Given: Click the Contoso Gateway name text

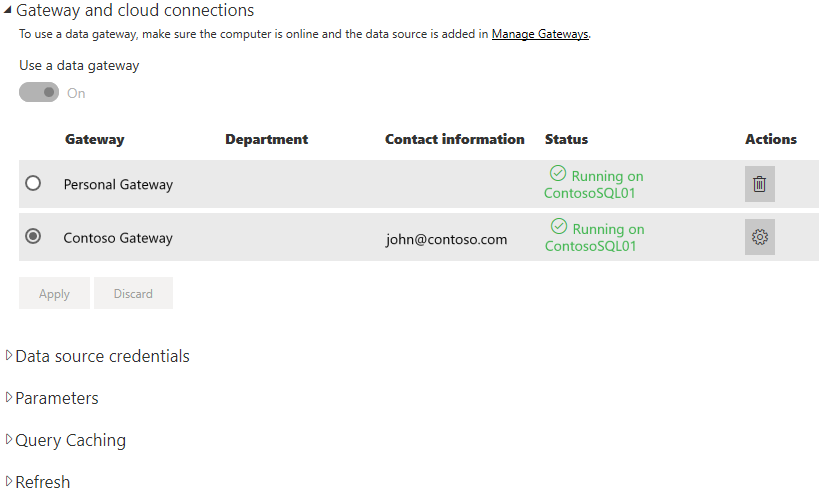Looking at the screenshot, I should [x=118, y=238].
